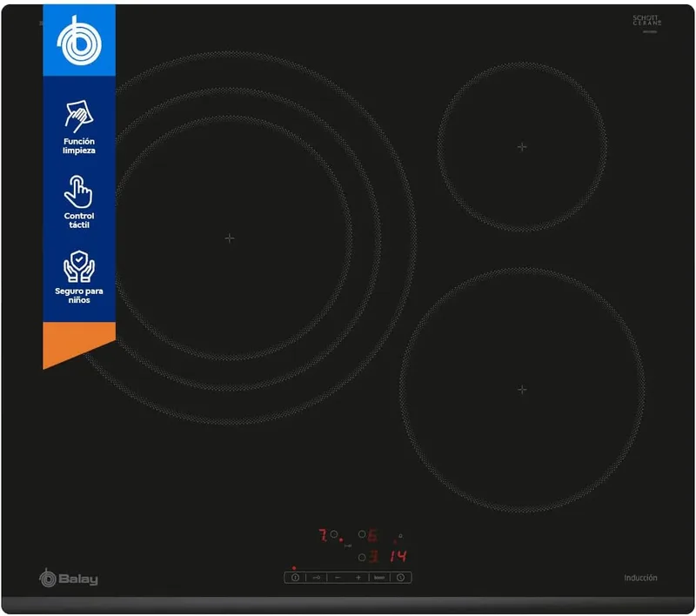The width and height of the screenshot is (696, 616).
Task: Click the Schott Ceran logo
Action: (646, 22)
